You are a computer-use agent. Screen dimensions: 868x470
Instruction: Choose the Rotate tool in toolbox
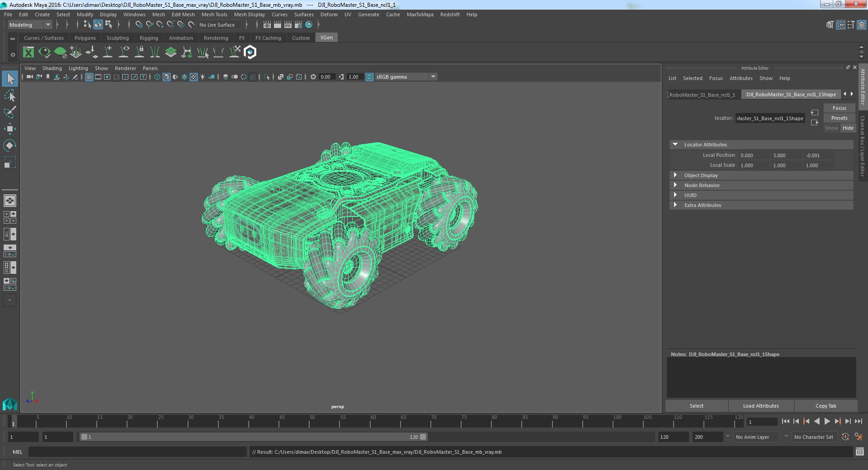coord(9,146)
